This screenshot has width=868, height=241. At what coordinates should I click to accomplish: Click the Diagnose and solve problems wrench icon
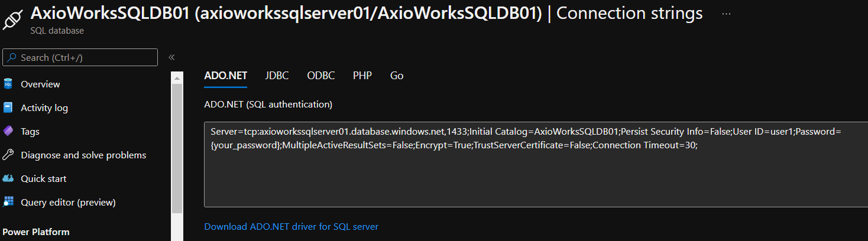[8, 155]
